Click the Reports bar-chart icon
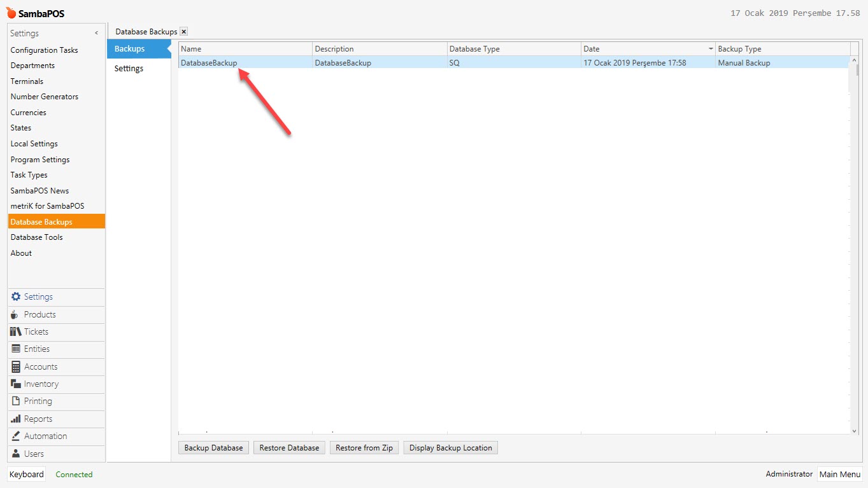This screenshot has width=868, height=488. [x=15, y=419]
